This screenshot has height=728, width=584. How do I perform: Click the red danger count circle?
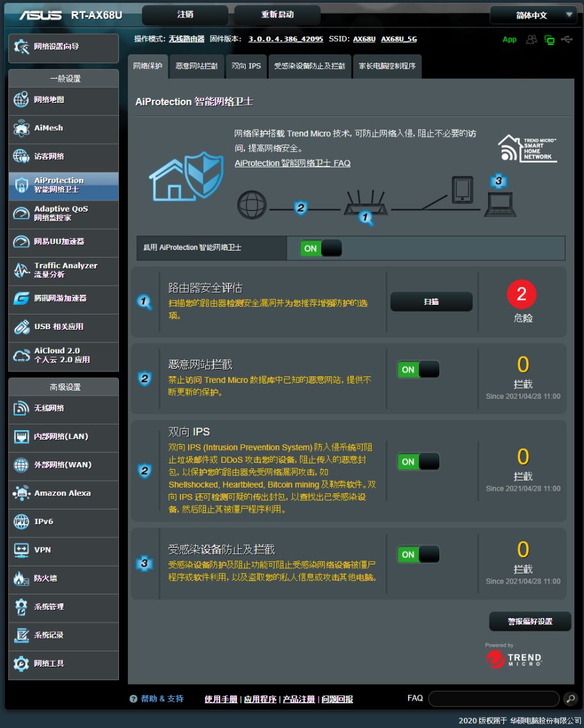click(x=521, y=294)
